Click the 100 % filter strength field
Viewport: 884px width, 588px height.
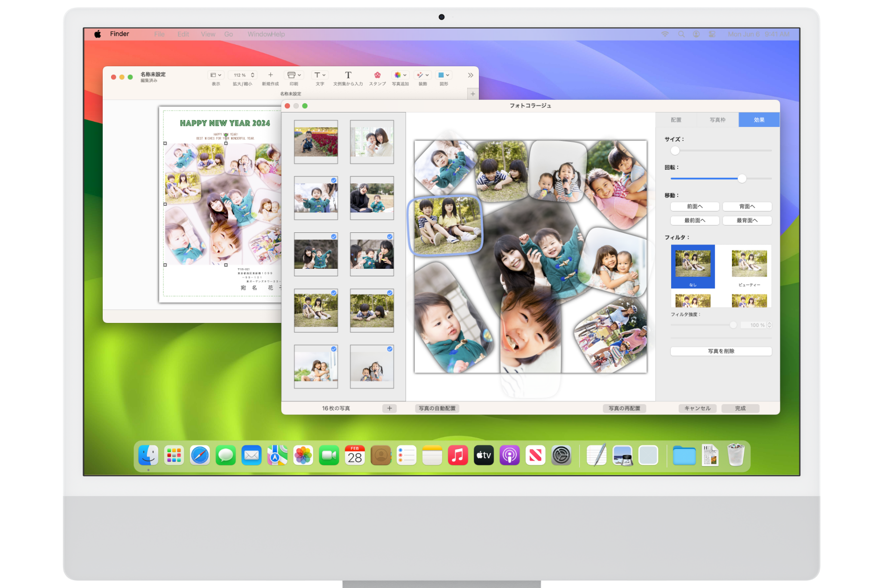(753, 325)
